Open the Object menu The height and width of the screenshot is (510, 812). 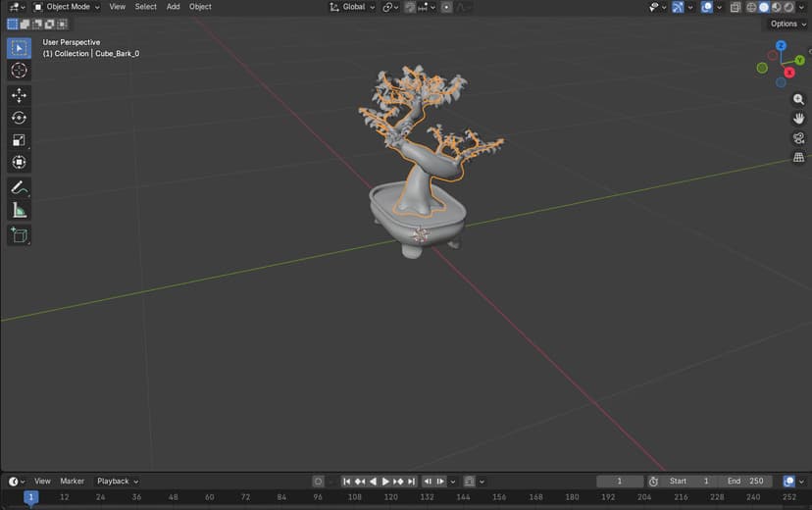point(200,7)
